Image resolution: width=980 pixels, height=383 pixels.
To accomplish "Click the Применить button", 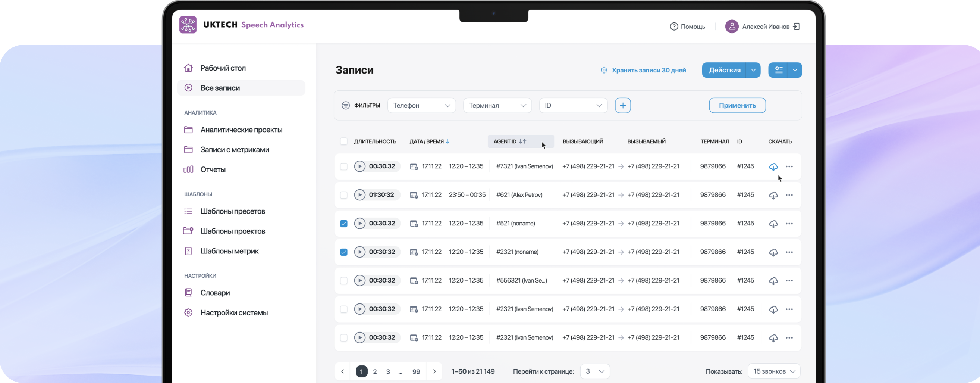I will pos(737,106).
